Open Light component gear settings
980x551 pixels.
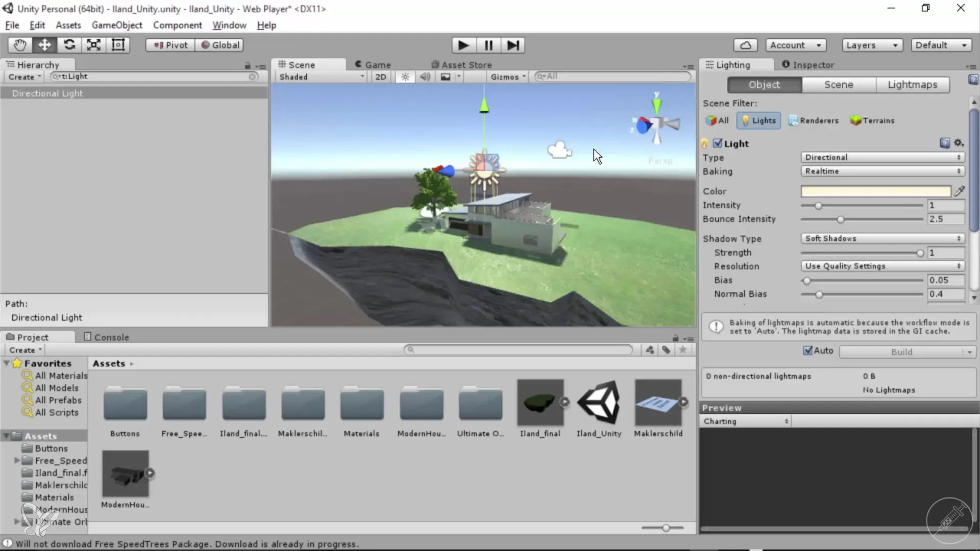click(x=959, y=143)
